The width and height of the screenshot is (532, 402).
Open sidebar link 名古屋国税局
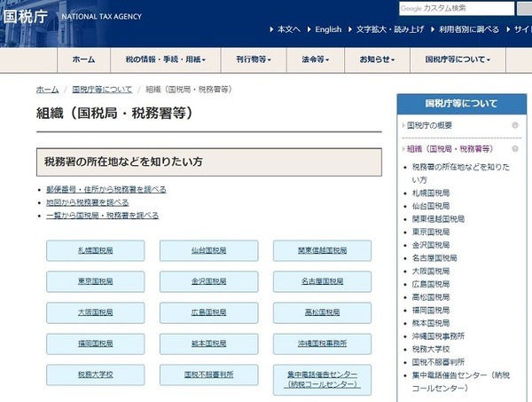(434, 258)
